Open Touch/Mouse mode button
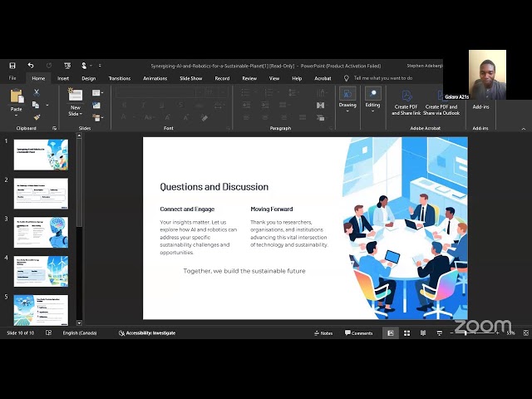This screenshot has width=532, height=399. (84, 66)
